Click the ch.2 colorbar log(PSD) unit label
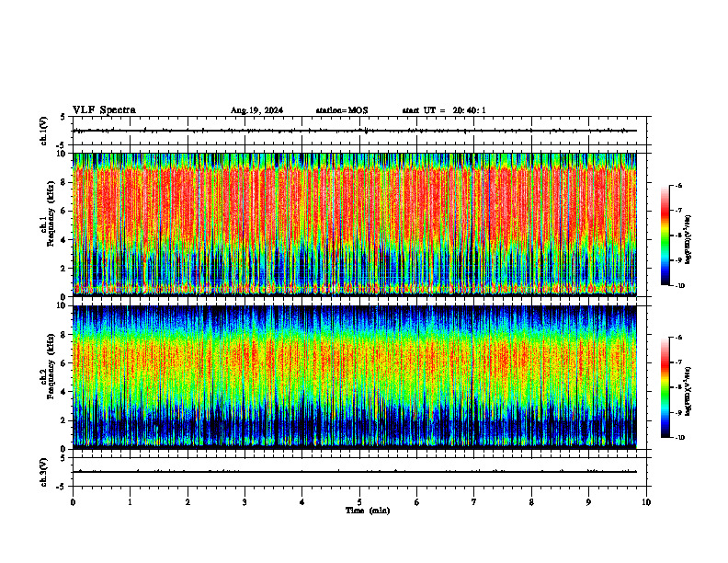The image size is (728, 563). click(x=688, y=391)
